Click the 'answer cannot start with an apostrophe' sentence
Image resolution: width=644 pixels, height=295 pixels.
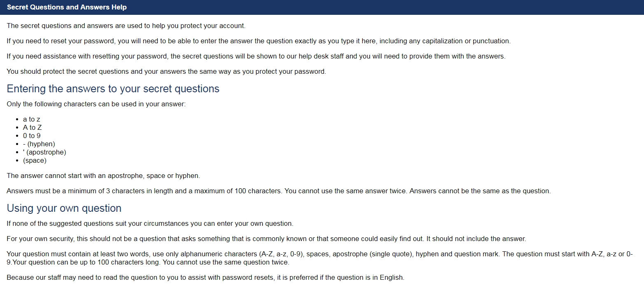pos(103,176)
